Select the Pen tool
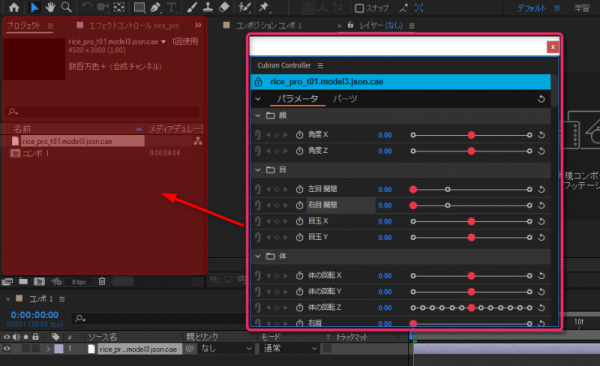The image size is (600, 366). (155, 7)
